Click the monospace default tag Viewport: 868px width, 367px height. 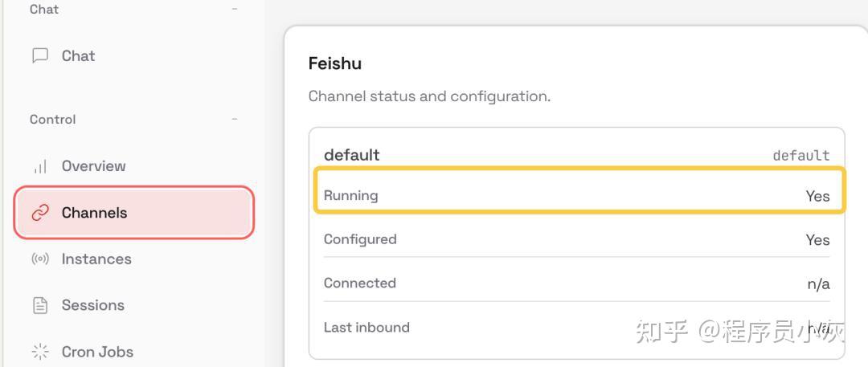click(800, 156)
